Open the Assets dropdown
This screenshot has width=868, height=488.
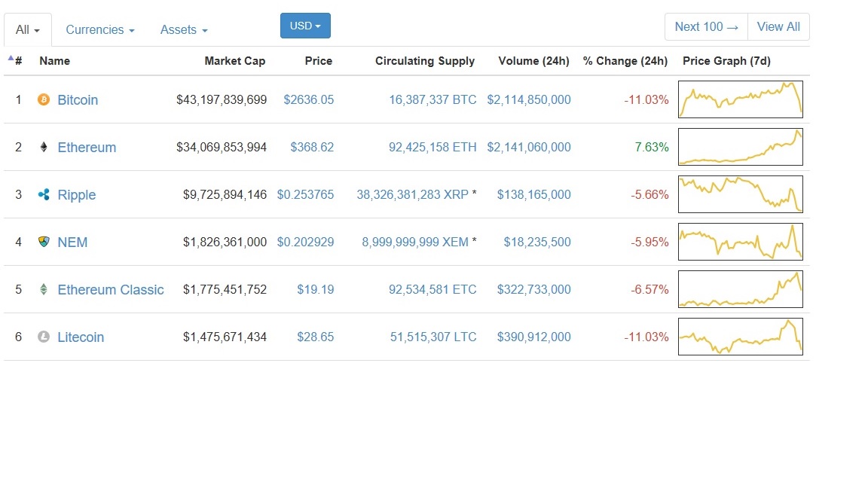tap(184, 30)
